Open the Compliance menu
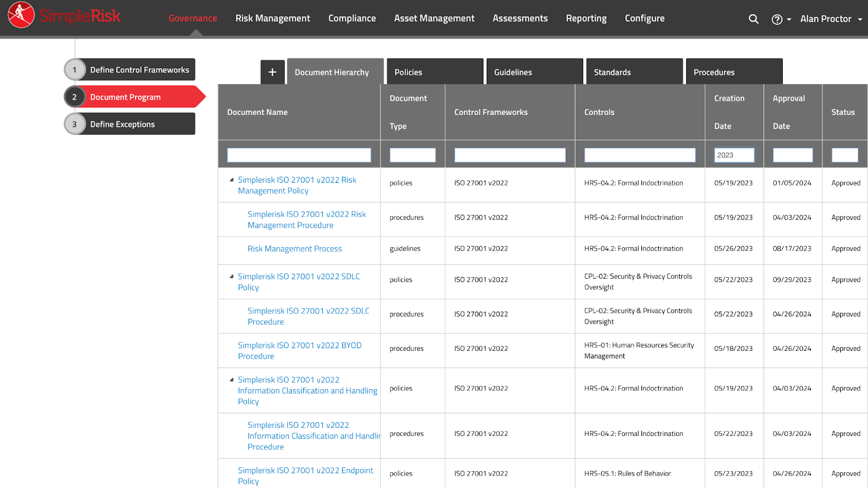This screenshot has height=488, width=868. (x=352, y=18)
